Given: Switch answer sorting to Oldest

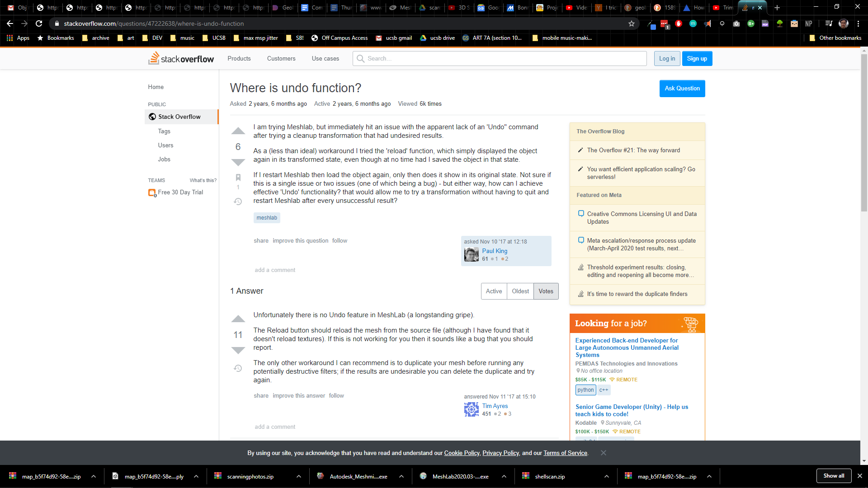Looking at the screenshot, I should pyautogui.click(x=520, y=291).
